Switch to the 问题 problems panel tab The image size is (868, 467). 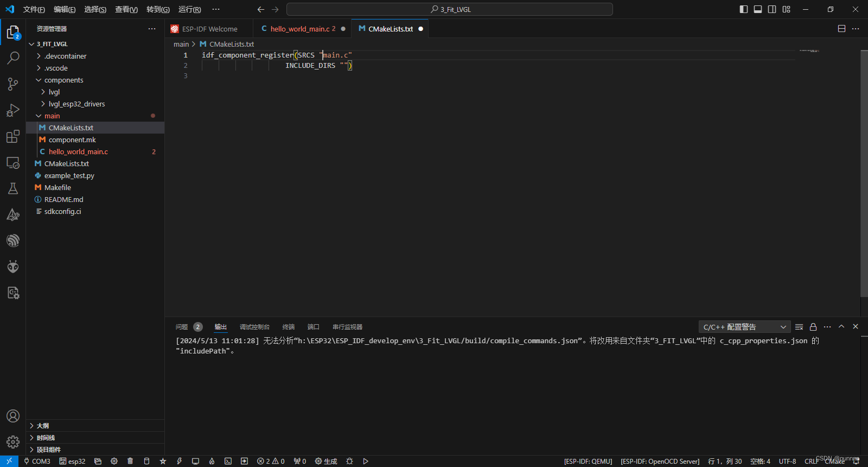tap(188, 327)
